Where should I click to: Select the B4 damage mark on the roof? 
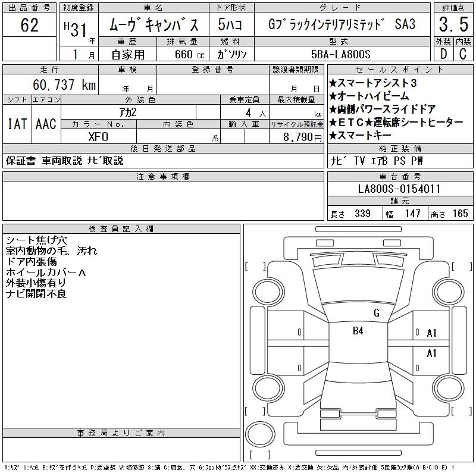coord(358,331)
